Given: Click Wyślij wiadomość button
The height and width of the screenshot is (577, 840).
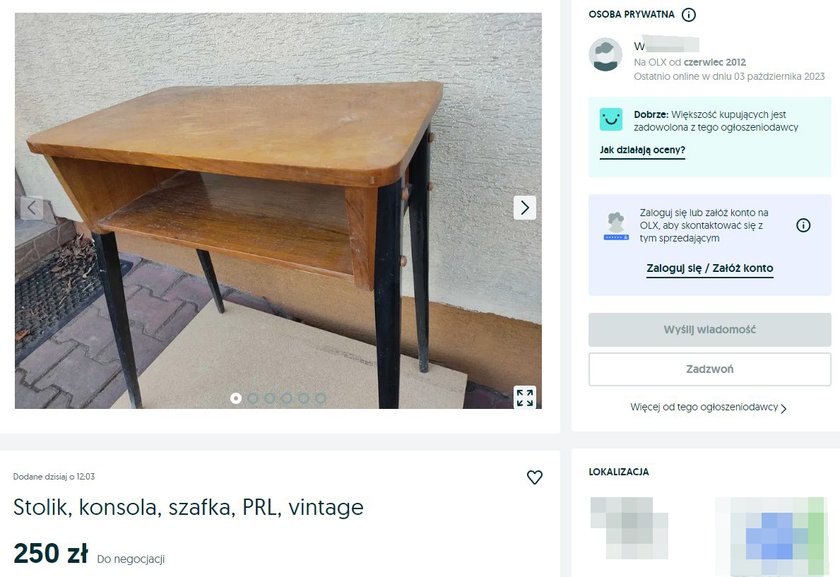Looking at the screenshot, I should click(x=710, y=329).
